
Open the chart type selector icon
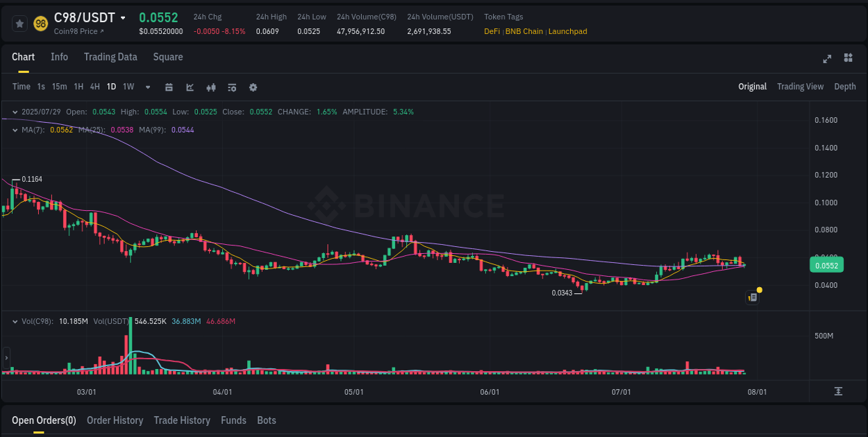pyautogui.click(x=190, y=87)
